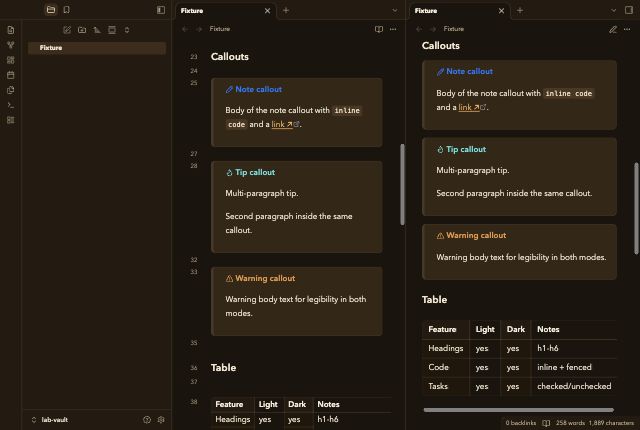Add a new tab in the left pane

click(x=286, y=10)
